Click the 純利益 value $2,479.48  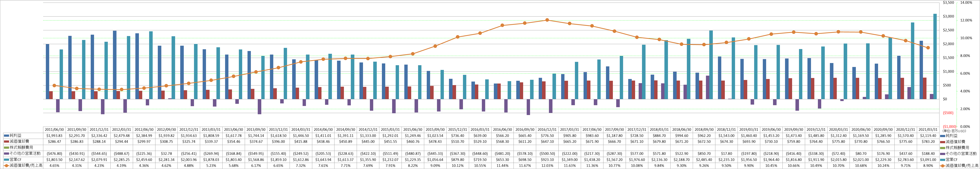point(121,136)
